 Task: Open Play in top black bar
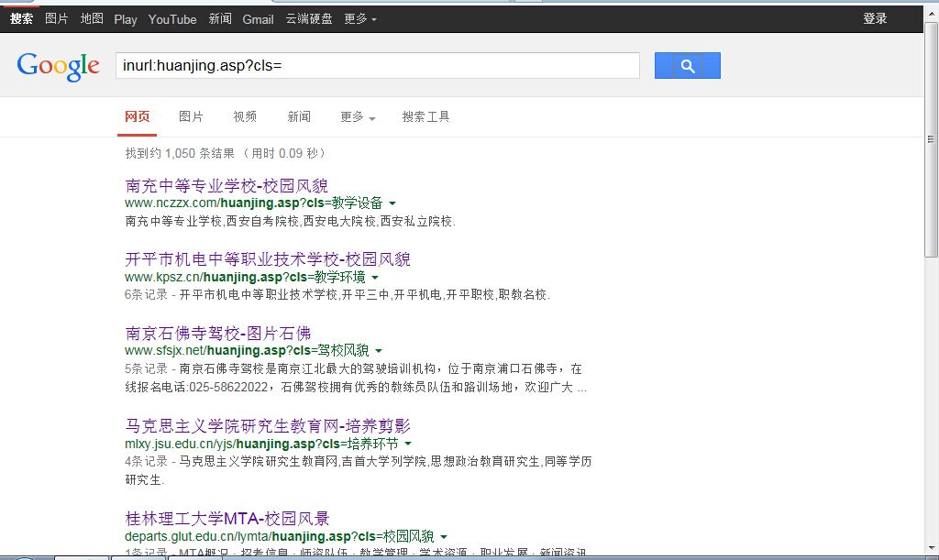126,19
